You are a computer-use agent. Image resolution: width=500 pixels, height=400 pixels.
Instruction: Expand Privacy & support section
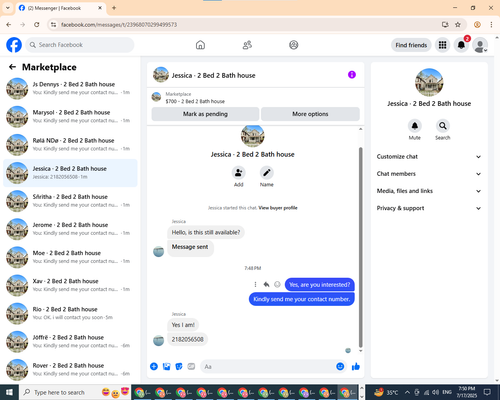coord(429,208)
